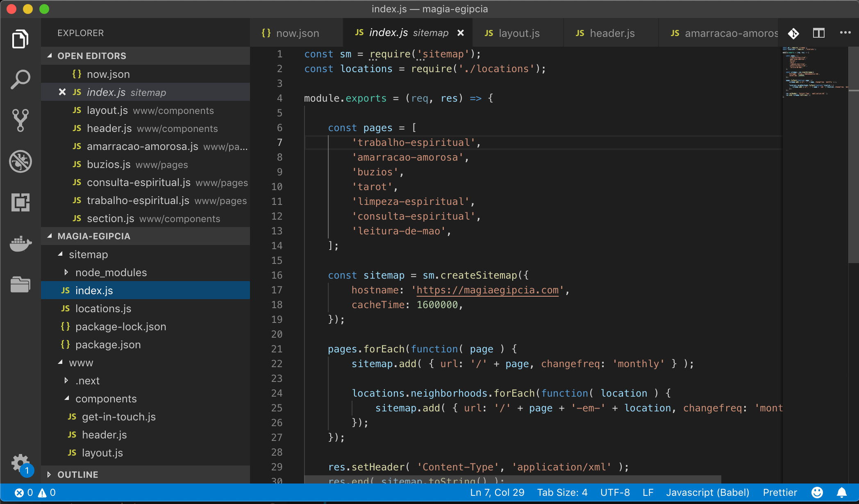This screenshot has height=504, width=859.
Task: Click Ln 7, Col 29 in status bar
Action: (497, 493)
